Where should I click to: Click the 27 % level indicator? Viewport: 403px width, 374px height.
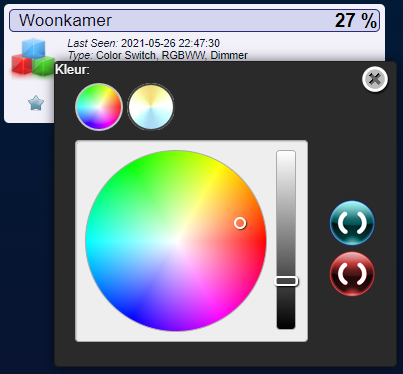click(356, 21)
